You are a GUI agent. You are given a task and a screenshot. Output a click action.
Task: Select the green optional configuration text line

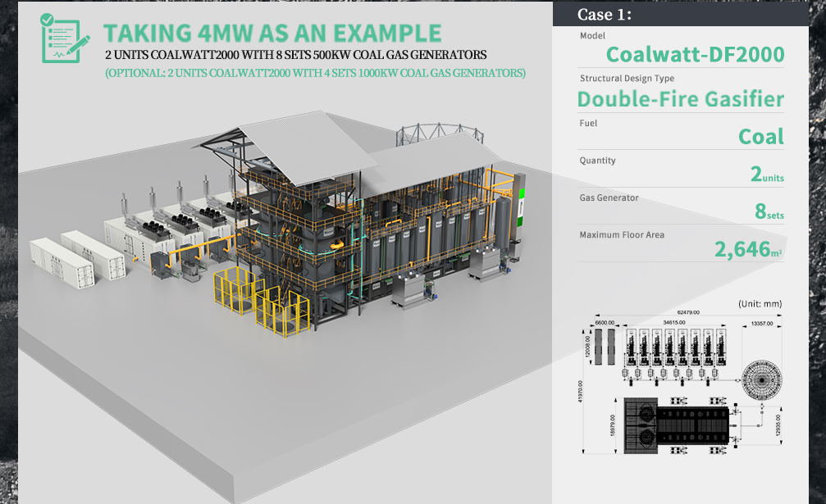(x=315, y=73)
